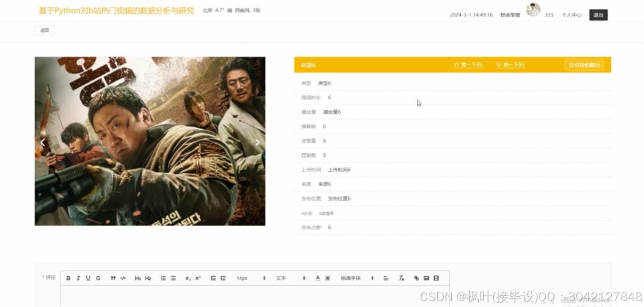Toggle strikethrough formatting in comment editor
644x307 pixels.
tap(98, 278)
